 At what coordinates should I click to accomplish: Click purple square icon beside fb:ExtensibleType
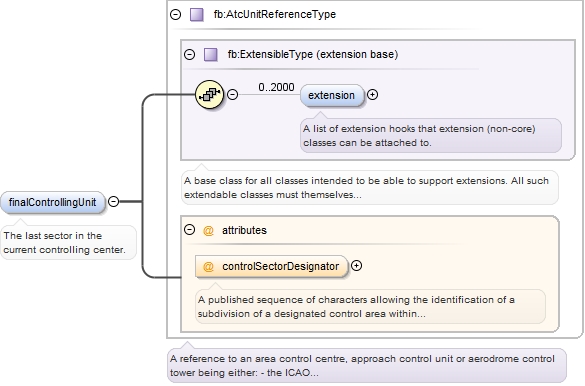tap(211, 54)
